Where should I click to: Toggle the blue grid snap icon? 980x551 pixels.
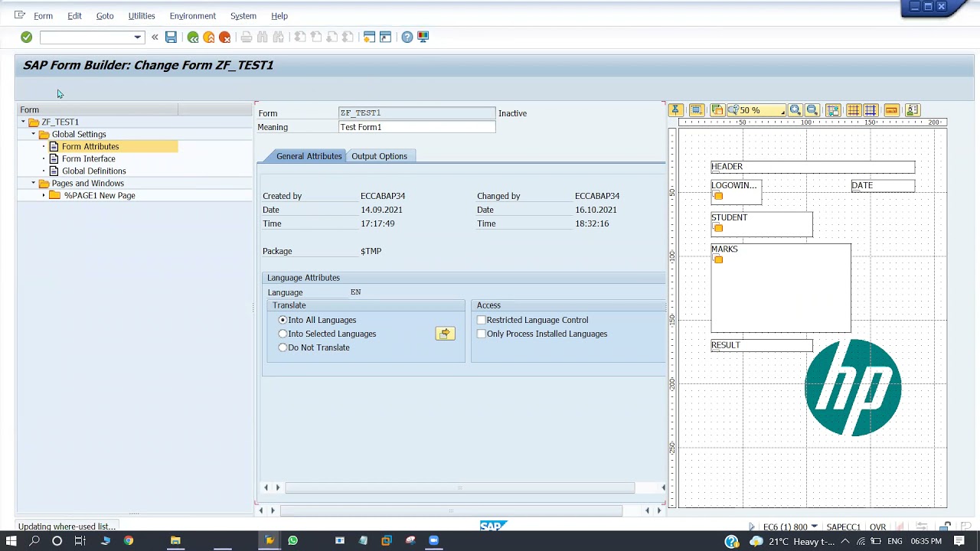click(x=871, y=110)
